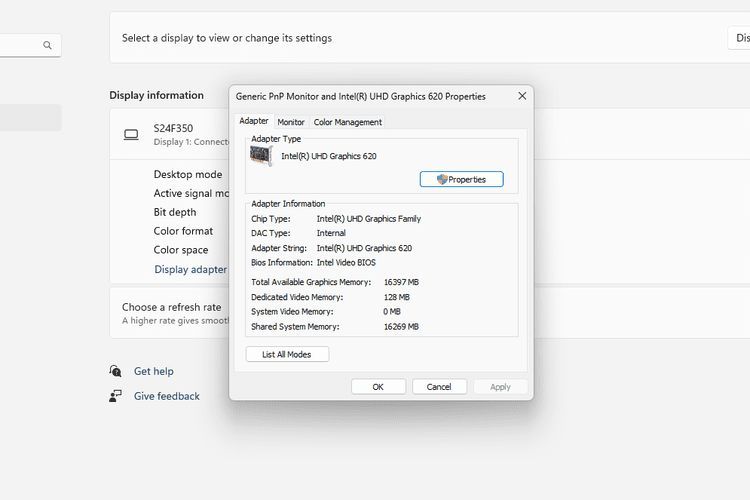Image resolution: width=750 pixels, height=500 pixels.
Task: Click the Give feedback person icon
Action: (116, 396)
